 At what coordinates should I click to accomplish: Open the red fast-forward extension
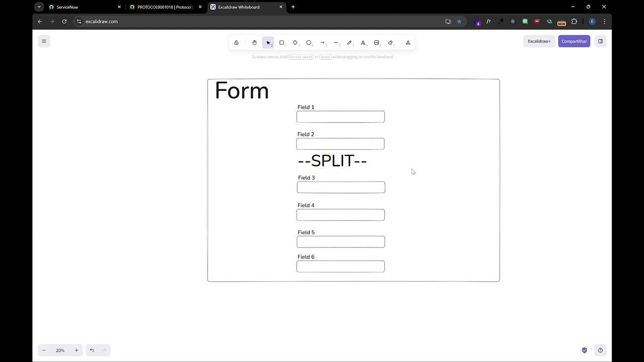click(x=537, y=22)
